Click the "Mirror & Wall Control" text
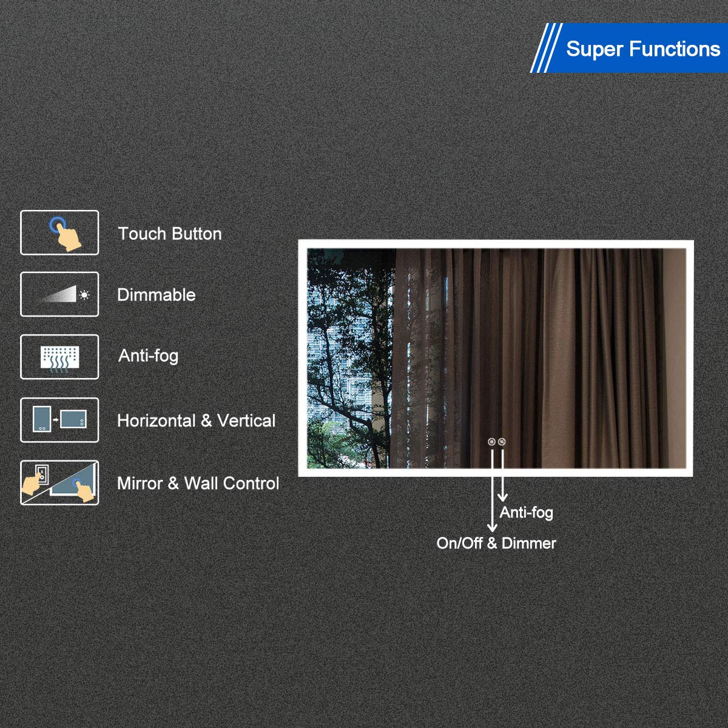 tap(198, 484)
